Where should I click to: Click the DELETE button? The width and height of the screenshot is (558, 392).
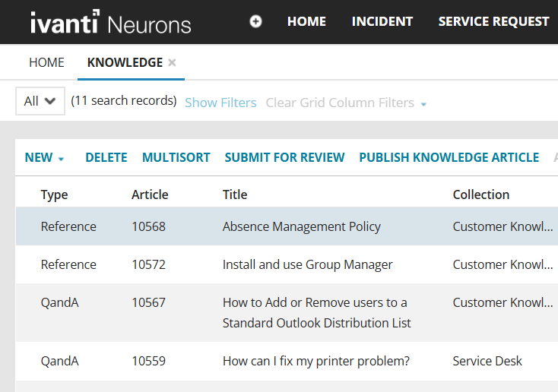coord(106,157)
